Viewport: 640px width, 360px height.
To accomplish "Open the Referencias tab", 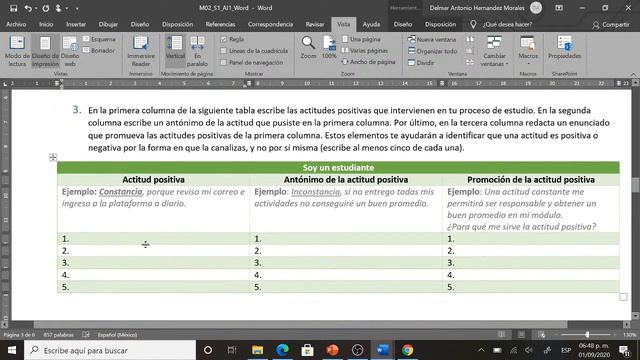I will tap(220, 24).
